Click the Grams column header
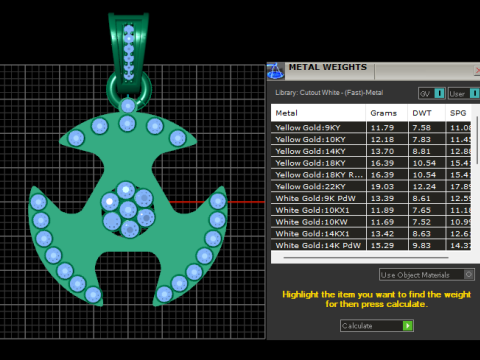Screen dimensions: 480x360 [387, 113]
